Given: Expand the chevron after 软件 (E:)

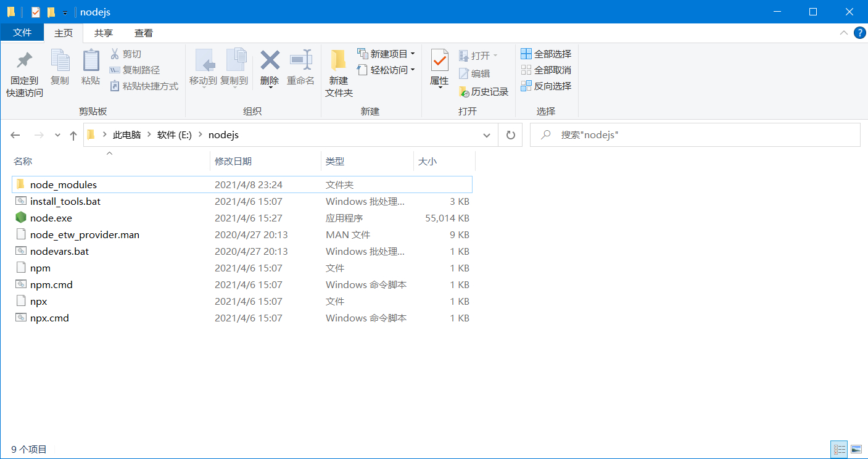Looking at the screenshot, I should [x=200, y=135].
